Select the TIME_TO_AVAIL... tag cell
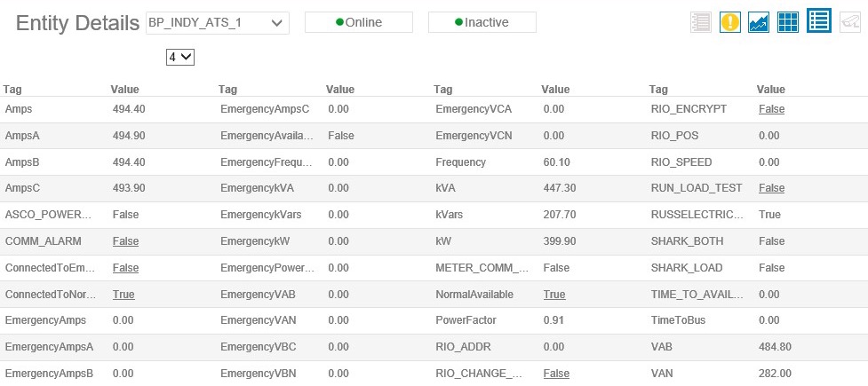 697,295
